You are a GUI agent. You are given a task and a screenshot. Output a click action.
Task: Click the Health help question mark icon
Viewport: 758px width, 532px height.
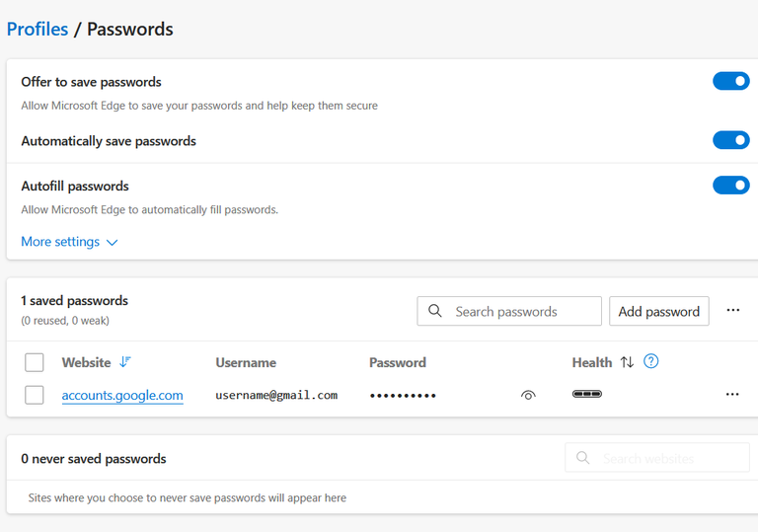coord(650,361)
